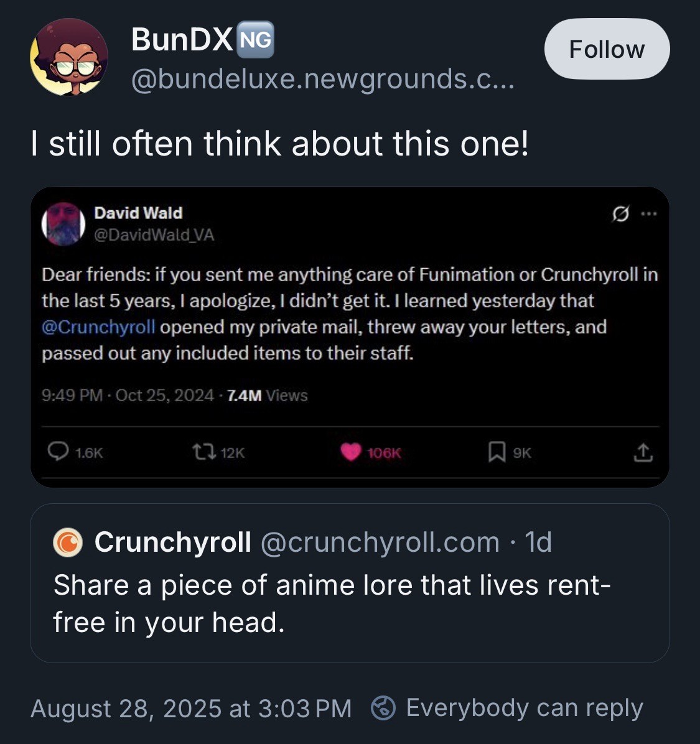Image resolution: width=700 pixels, height=744 pixels.
Task: Click the NG Newgrounds badge
Action: (256, 40)
